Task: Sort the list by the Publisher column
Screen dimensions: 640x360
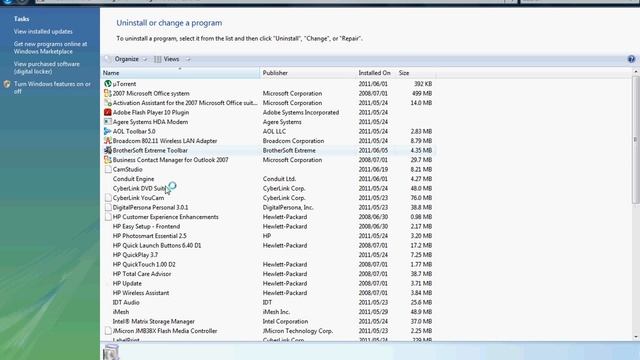Action: [308, 73]
